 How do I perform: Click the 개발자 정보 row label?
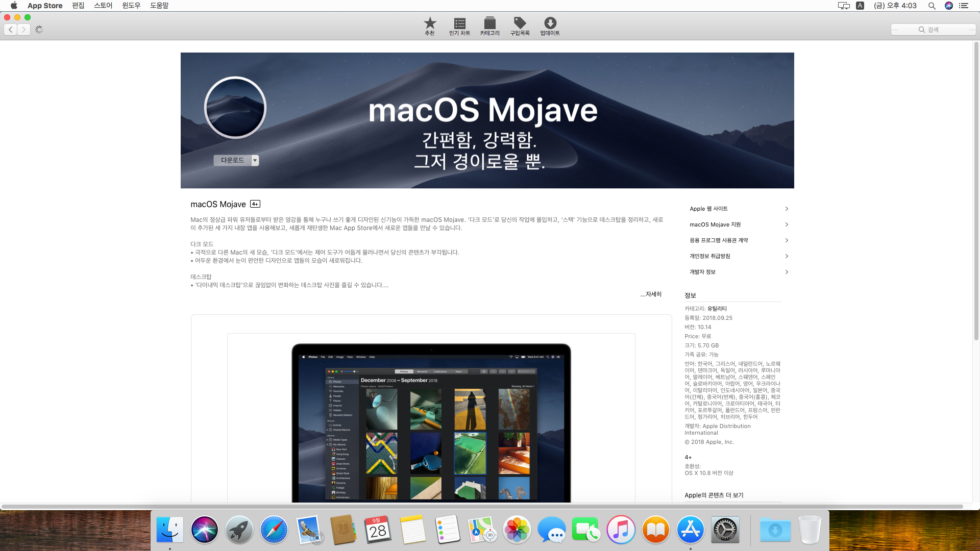702,272
